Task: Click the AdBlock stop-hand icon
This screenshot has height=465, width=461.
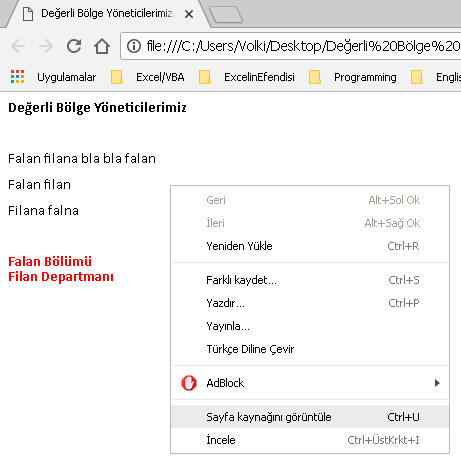Action: click(189, 383)
